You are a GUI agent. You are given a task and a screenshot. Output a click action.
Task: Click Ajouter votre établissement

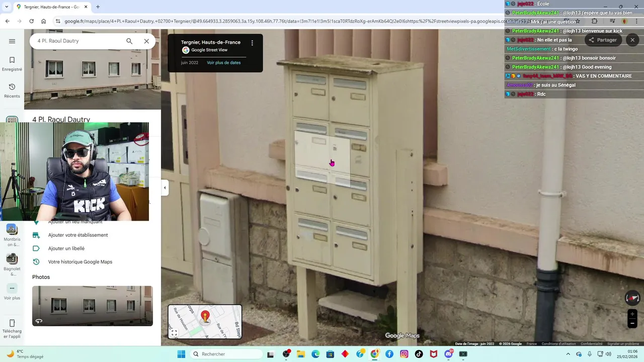coord(78,235)
